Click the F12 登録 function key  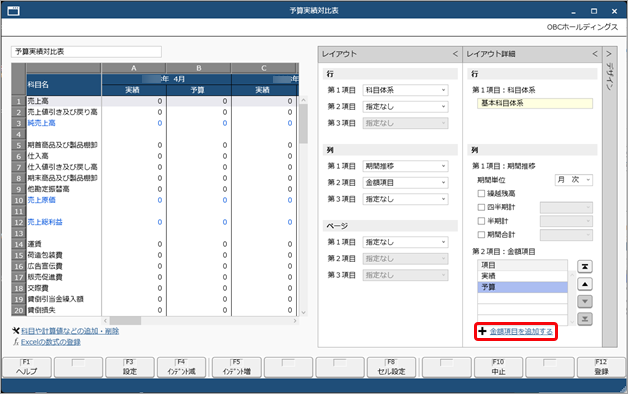[x=601, y=367]
